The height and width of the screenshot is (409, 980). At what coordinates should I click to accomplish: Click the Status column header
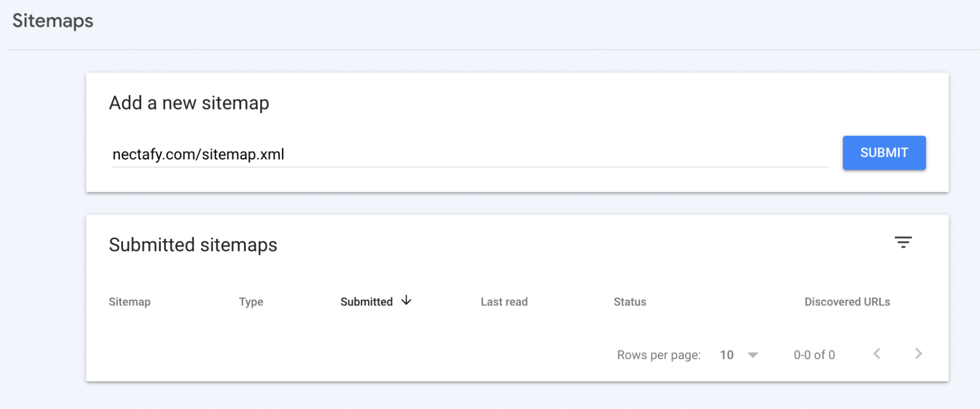(629, 302)
